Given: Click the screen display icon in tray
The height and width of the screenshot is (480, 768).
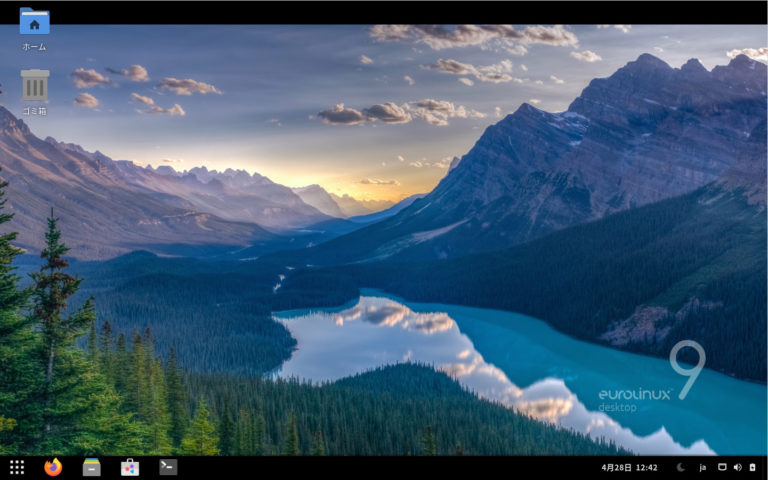Looking at the screenshot, I should [x=722, y=467].
